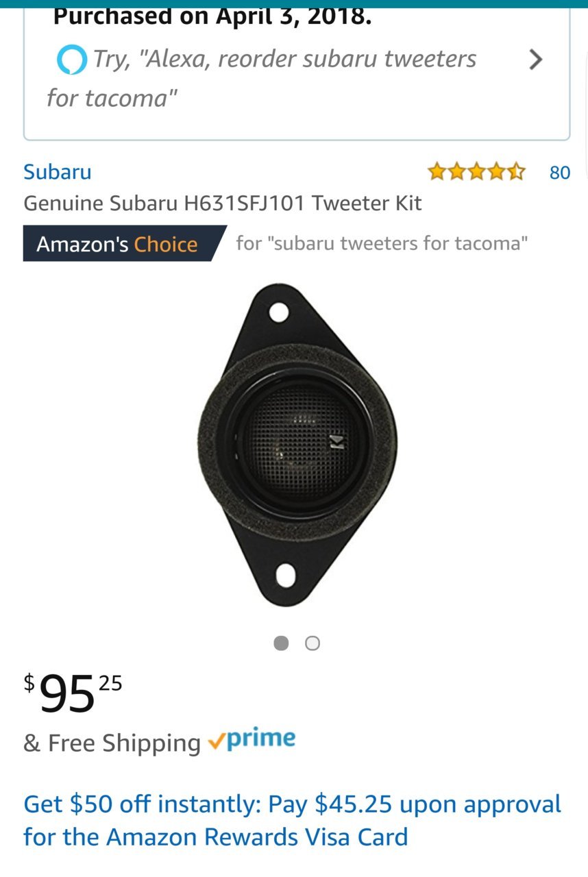This screenshot has width=588, height=877.
Task: Tap the Alexa ring icon
Action: 71,60
